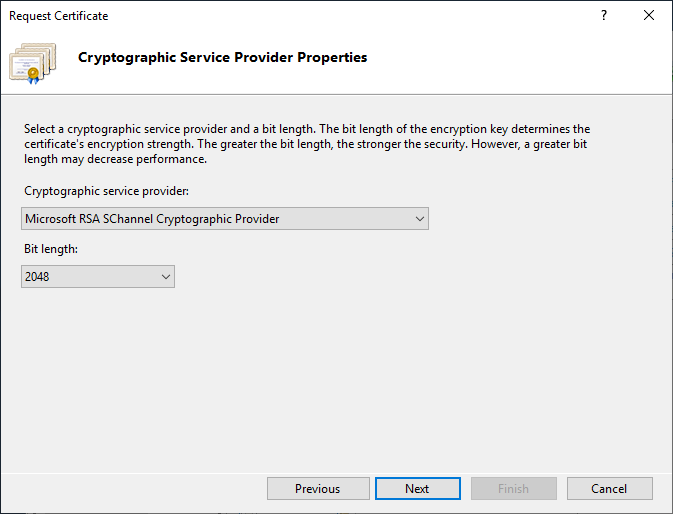This screenshot has height=514, width=673.
Task: Click the empty white header banner area
Action: [x=520, y=62]
